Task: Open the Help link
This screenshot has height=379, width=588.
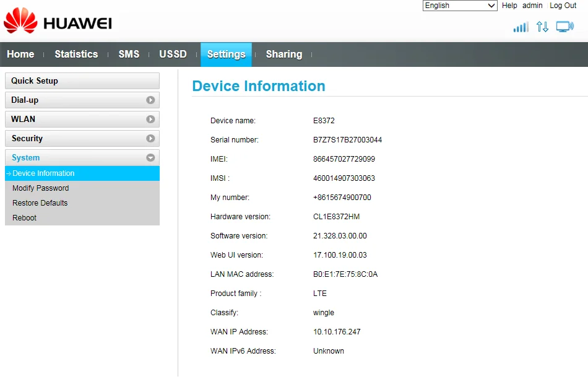Action: (x=509, y=6)
